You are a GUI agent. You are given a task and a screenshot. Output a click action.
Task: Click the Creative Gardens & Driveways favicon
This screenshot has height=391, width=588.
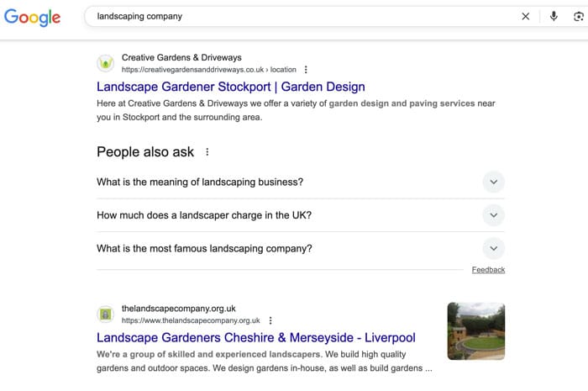(106, 63)
